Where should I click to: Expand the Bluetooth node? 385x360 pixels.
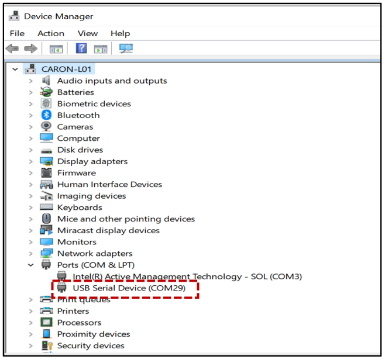click(31, 116)
